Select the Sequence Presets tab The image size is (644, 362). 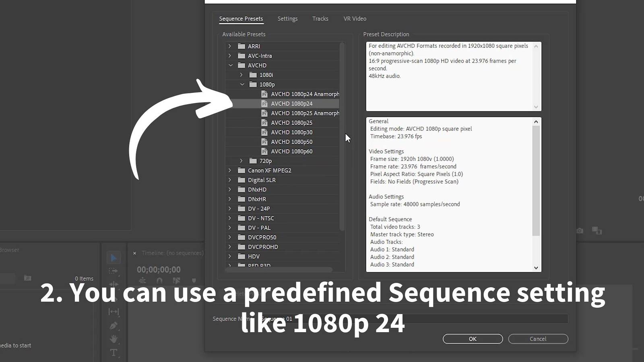point(241,19)
